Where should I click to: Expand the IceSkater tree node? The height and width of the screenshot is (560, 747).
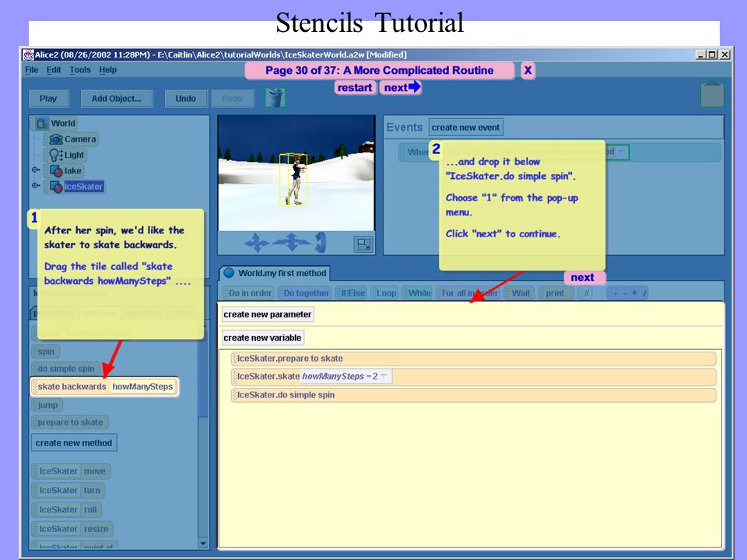(x=35, y=186)
